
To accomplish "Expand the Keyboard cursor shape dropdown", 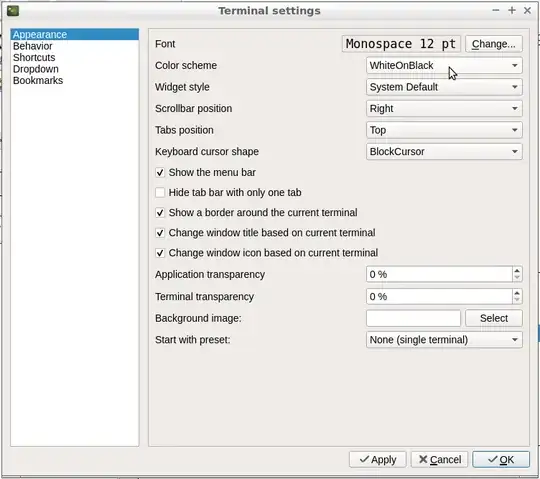I will pyautogui.click(x=444, y=152).
